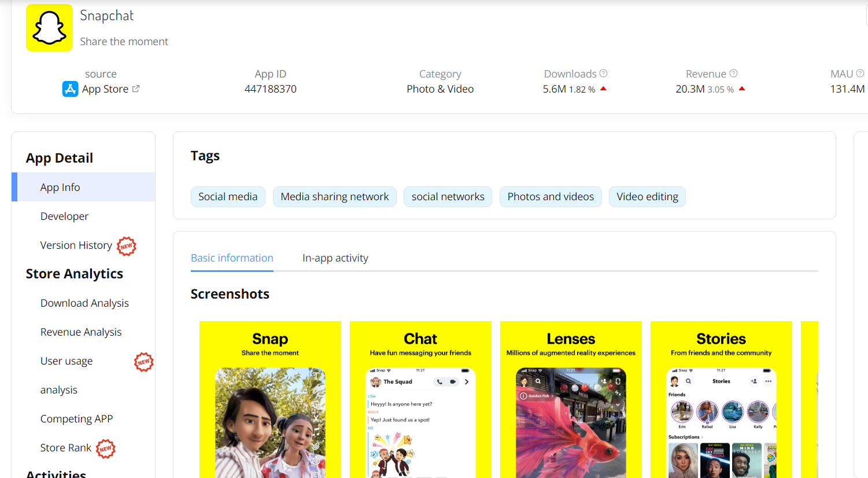Select Download Analysis from the sidebar

pos(84,303)
